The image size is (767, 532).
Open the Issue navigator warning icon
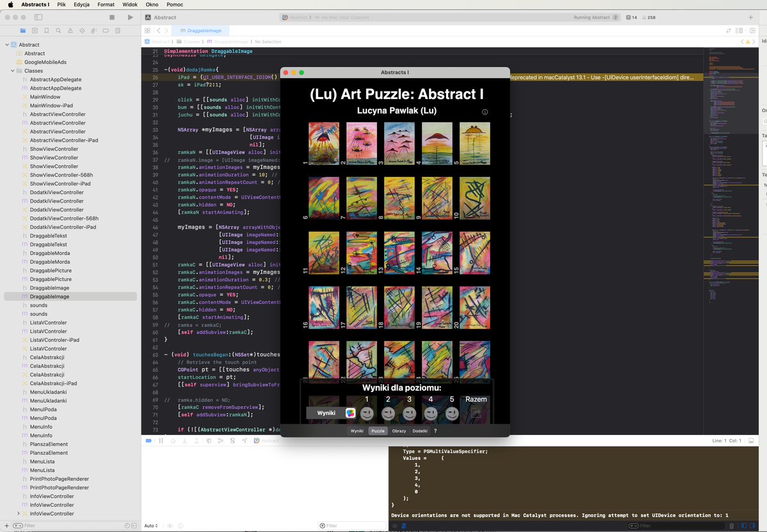pyautogui.click(x=70, y=30)
